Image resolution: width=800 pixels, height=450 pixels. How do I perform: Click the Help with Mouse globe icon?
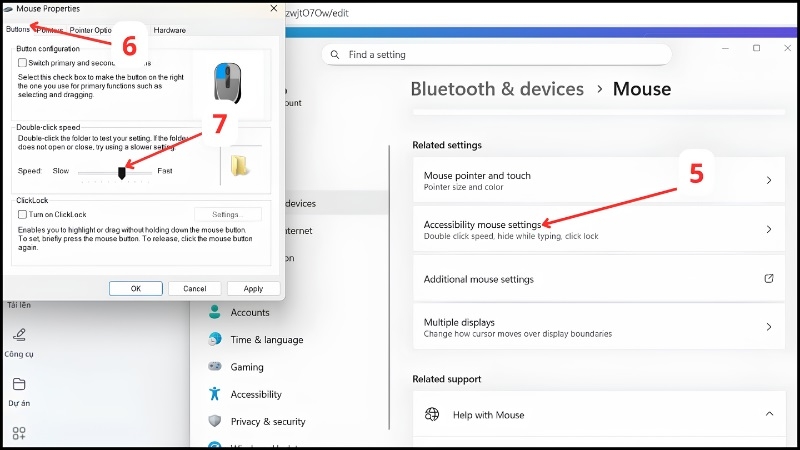(432, 414)
